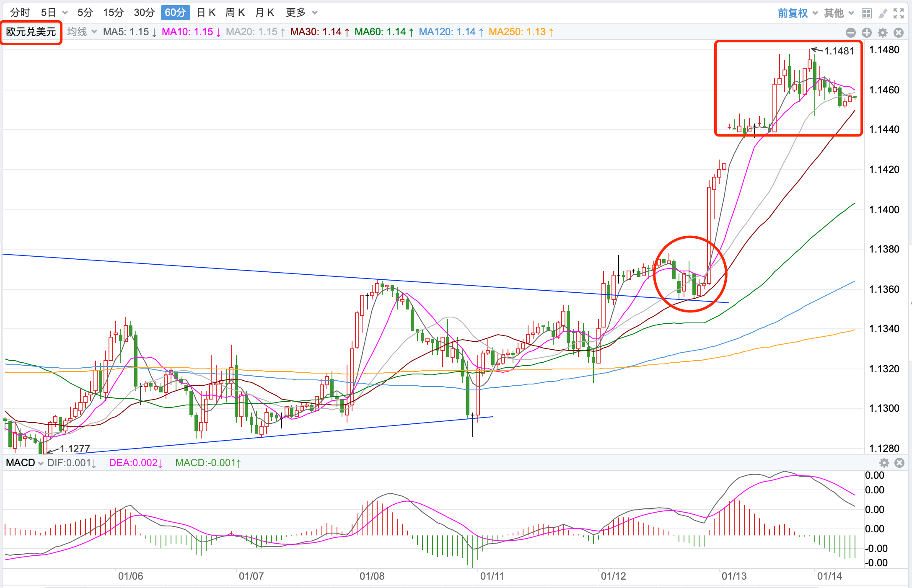Viewport: 912px width, 588px height.
Task: Select the 5分 timeframe
Action: coord(85,13)
